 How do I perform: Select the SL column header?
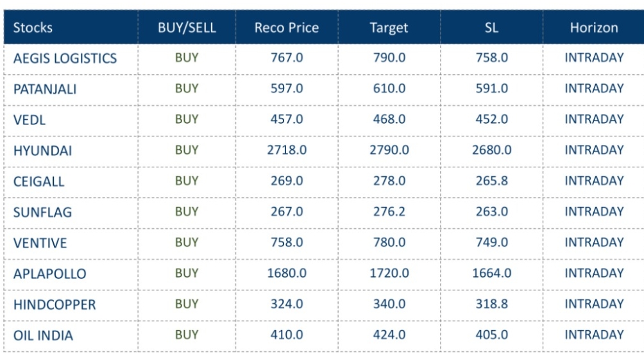(x=491, y=28)
